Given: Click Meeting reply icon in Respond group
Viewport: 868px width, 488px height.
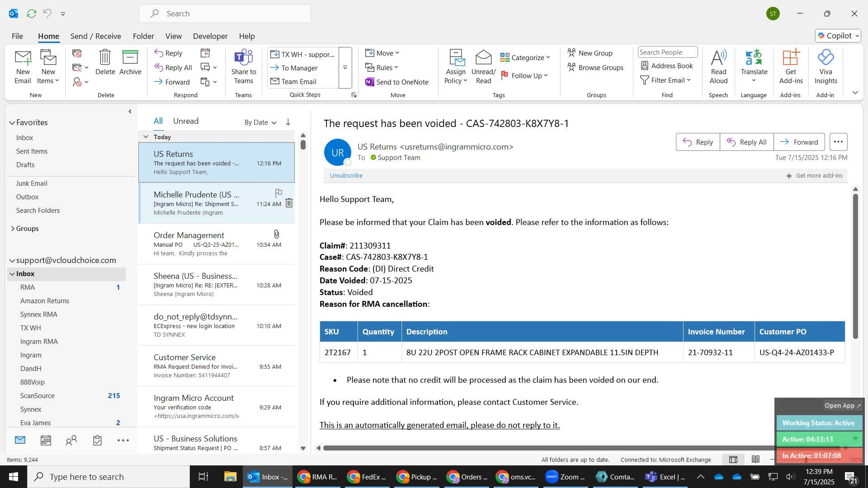Looking at the screenshot, I should pos(205,53).
